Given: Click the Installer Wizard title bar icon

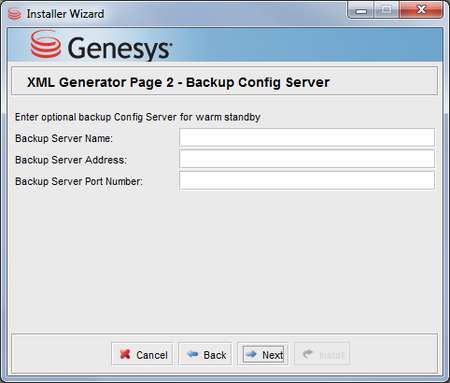Looking at the screenshot, I should tap(14, 14).
